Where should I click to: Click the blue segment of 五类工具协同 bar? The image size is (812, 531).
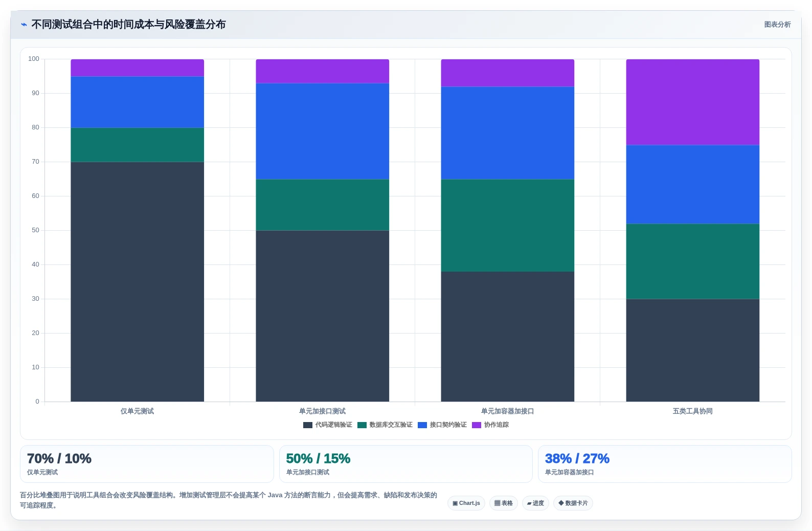click(x=693, y=185)
